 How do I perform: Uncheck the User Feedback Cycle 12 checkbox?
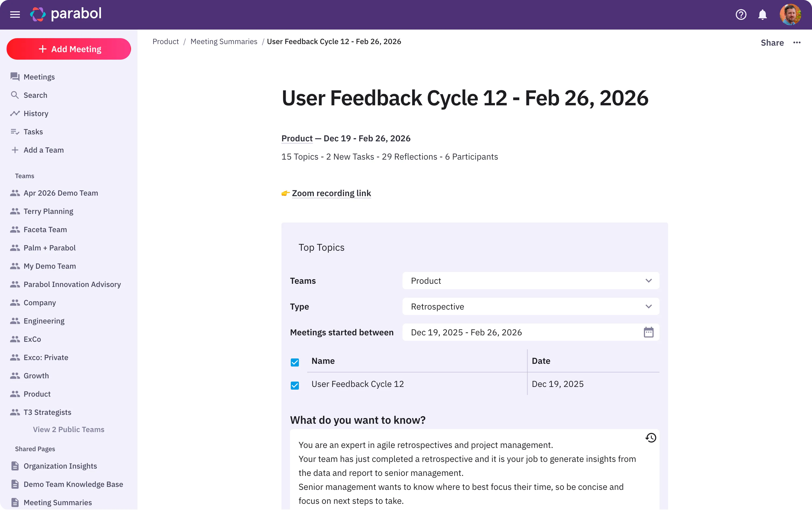295,385
